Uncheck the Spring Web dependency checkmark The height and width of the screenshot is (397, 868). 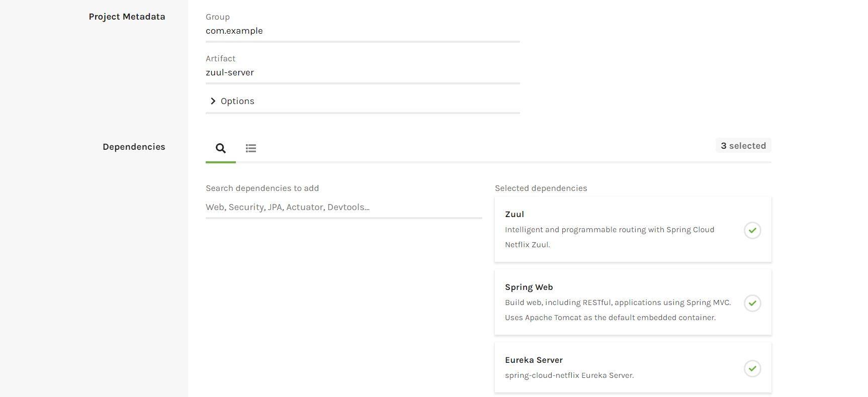752,304
